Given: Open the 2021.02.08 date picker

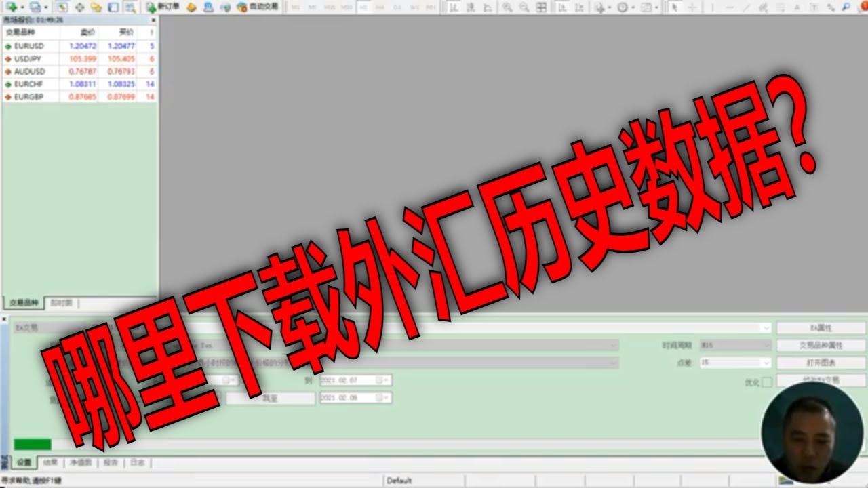Looking at the screenshot, I should coord(355,398).
